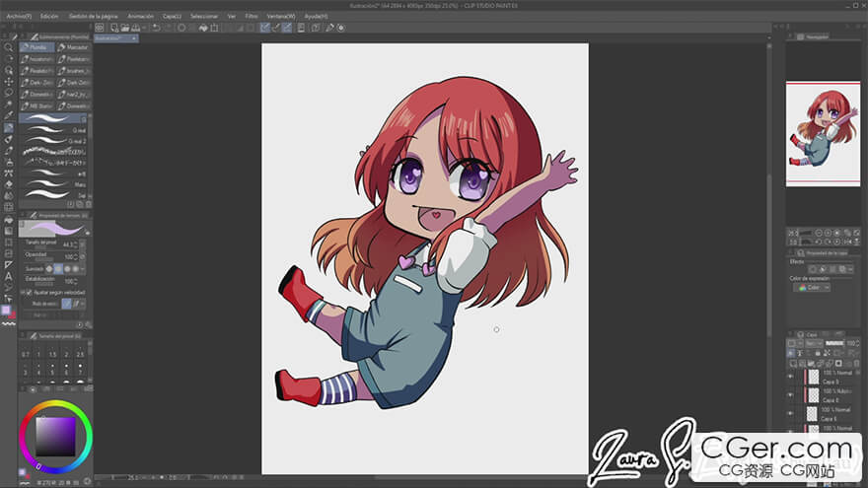Open the layer blending mode dropdown
Screen dimensions: 868x488
pyautogui.click(x=813, y=344)
